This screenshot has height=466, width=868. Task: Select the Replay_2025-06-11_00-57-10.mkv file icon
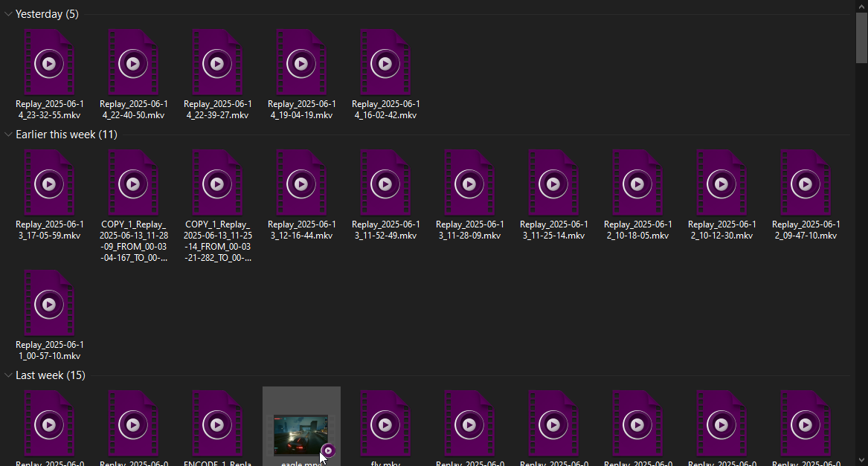pos(49,302)
